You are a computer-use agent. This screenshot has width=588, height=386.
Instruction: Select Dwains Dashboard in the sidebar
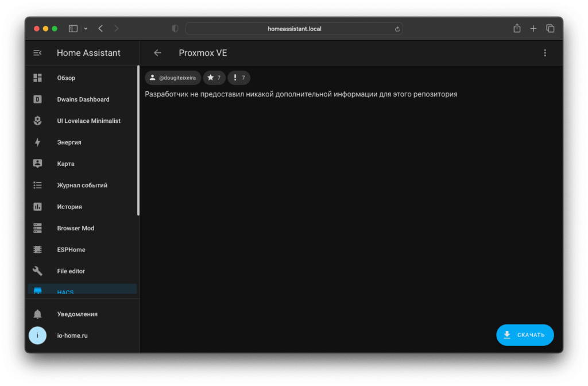pos(82,99)
